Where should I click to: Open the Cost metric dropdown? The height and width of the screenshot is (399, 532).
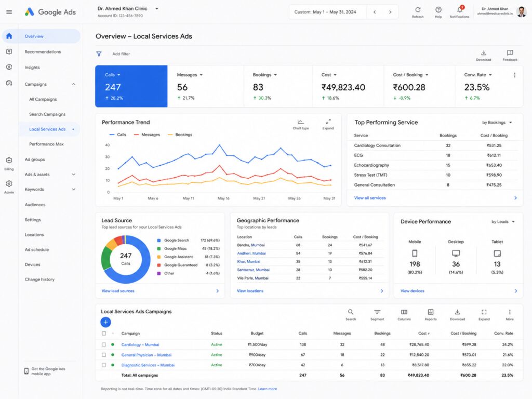pyautogui.click(x=335, y=75)
